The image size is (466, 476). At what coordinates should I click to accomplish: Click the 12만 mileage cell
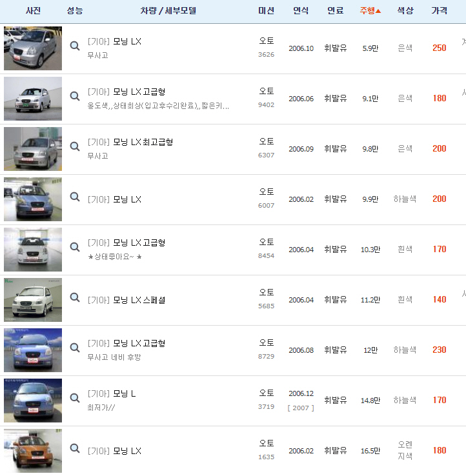click(370, 350)
